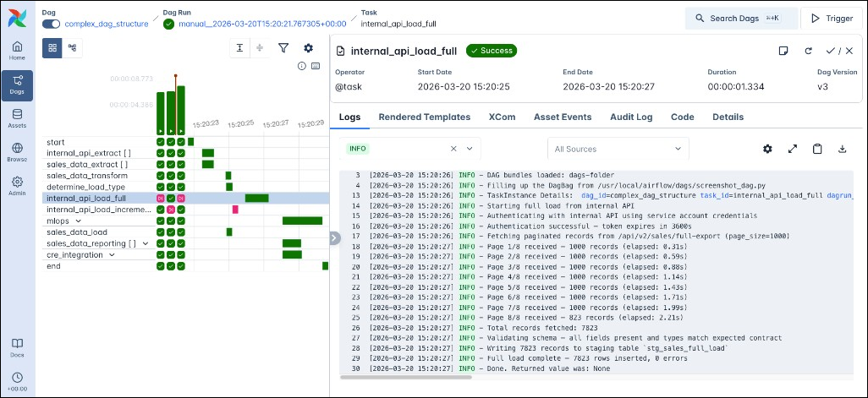The image size is (868, 398).
Task: Open the Details tab
Action: [x=728, y=117]
